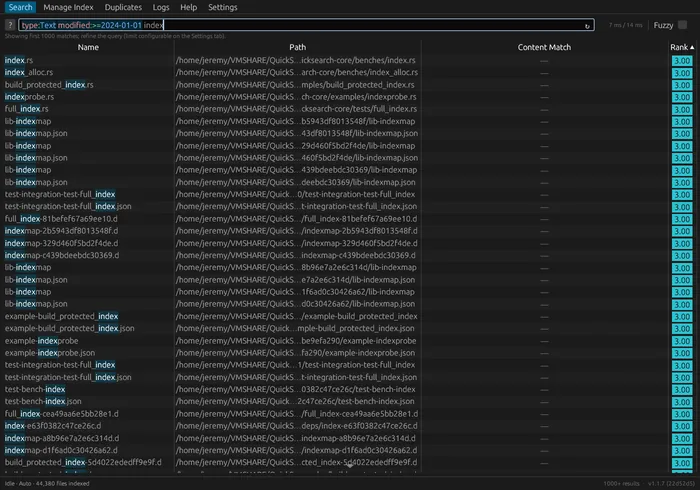Open the Duplicates tab

tap(123, 7)
